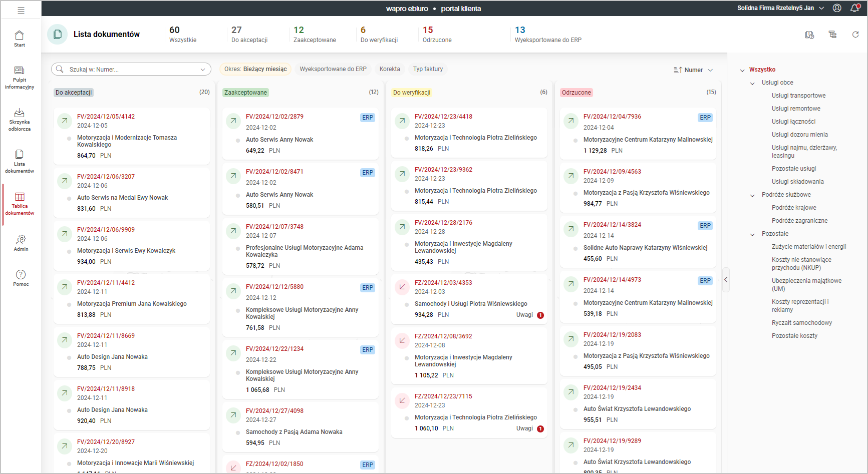Open Lista dokumentów in sidebar
The image size is (868, 474).
(x=20, y=162)
